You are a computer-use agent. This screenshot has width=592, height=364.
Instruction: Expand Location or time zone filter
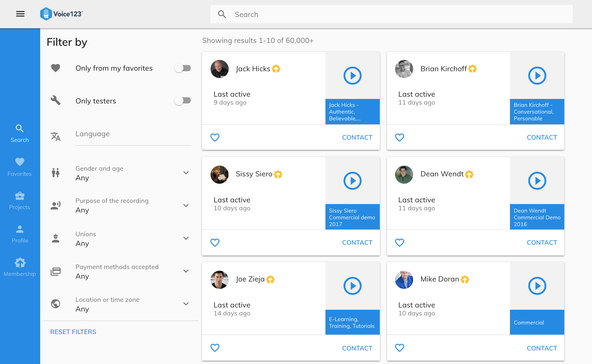tap(186, 304)
